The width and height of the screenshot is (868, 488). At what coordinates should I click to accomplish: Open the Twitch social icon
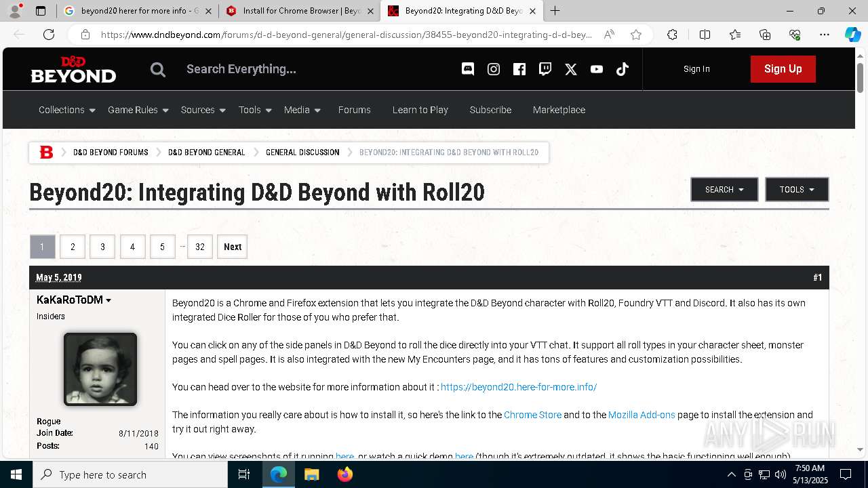click(x=545, y=68)
